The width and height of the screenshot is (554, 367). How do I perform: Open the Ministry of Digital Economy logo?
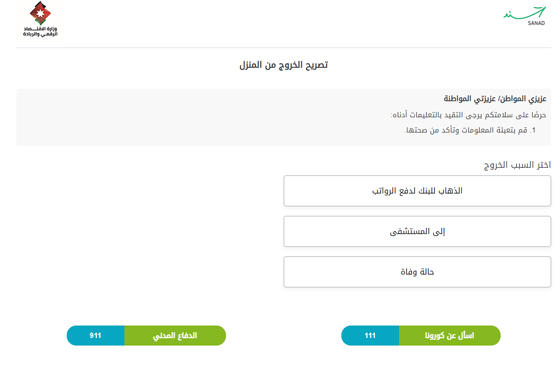pos(40,19)
